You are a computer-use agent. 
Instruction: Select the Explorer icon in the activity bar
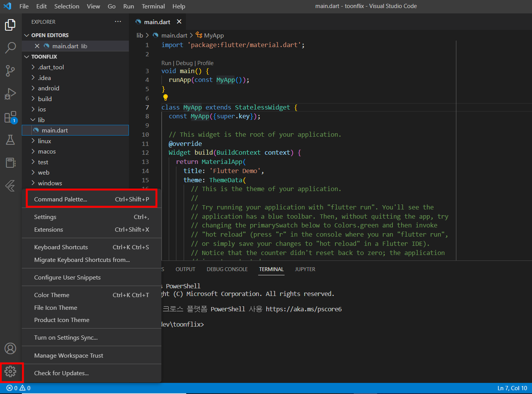10,25
